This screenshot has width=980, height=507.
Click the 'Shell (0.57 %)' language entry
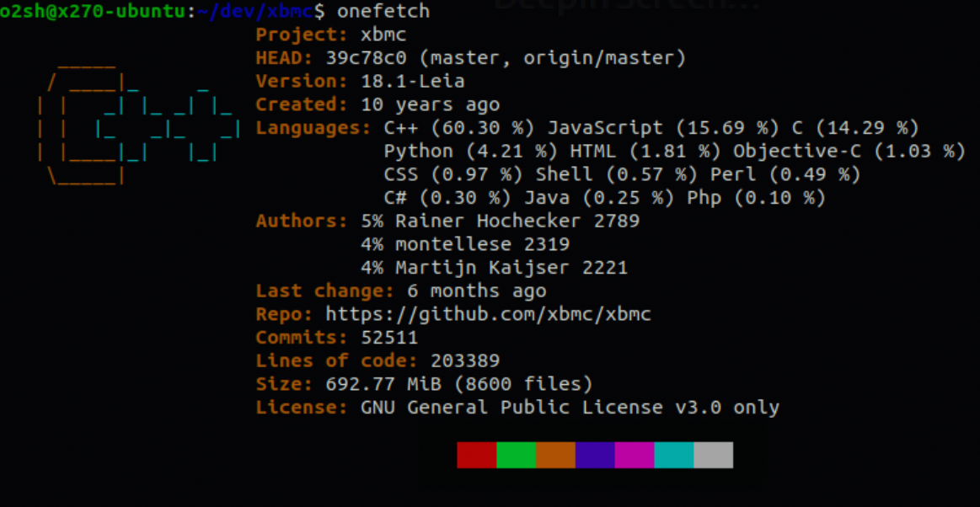tap(616, 175)
